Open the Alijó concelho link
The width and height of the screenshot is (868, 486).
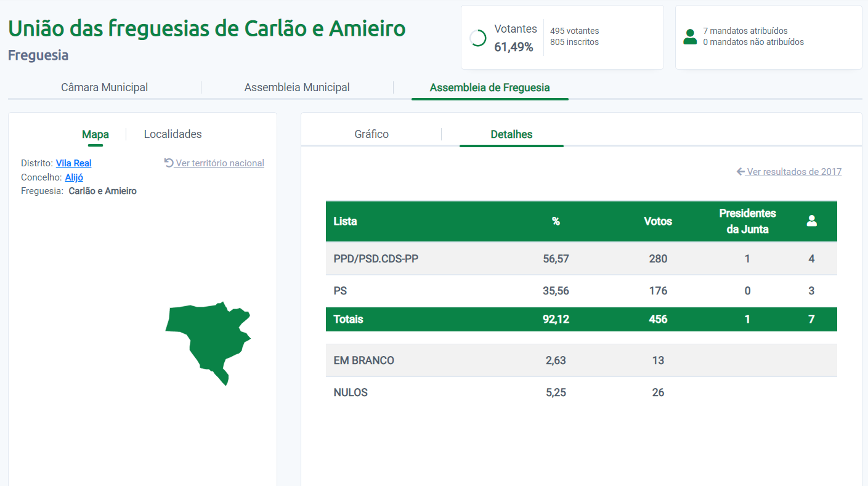coord(74,177)
